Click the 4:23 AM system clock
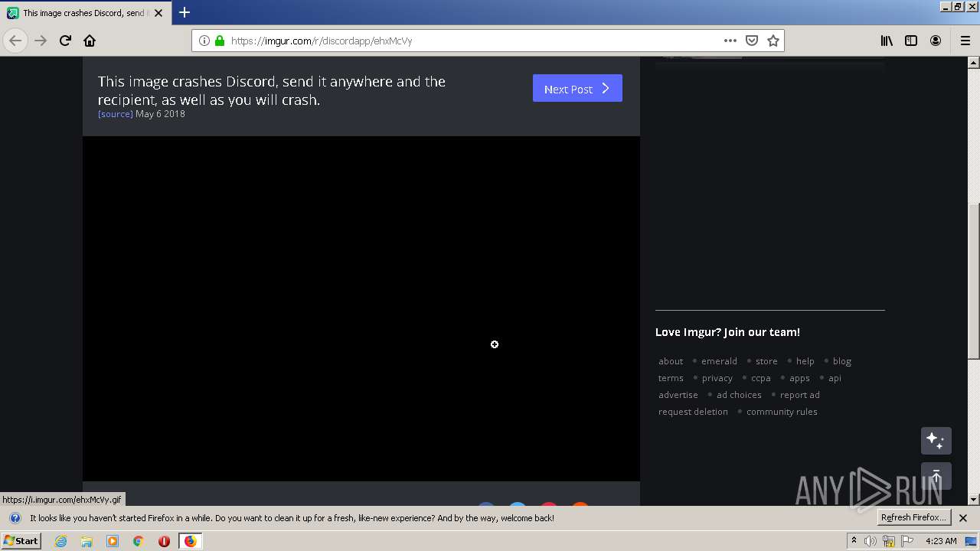980x551 pixels. [x=941, y=541]
